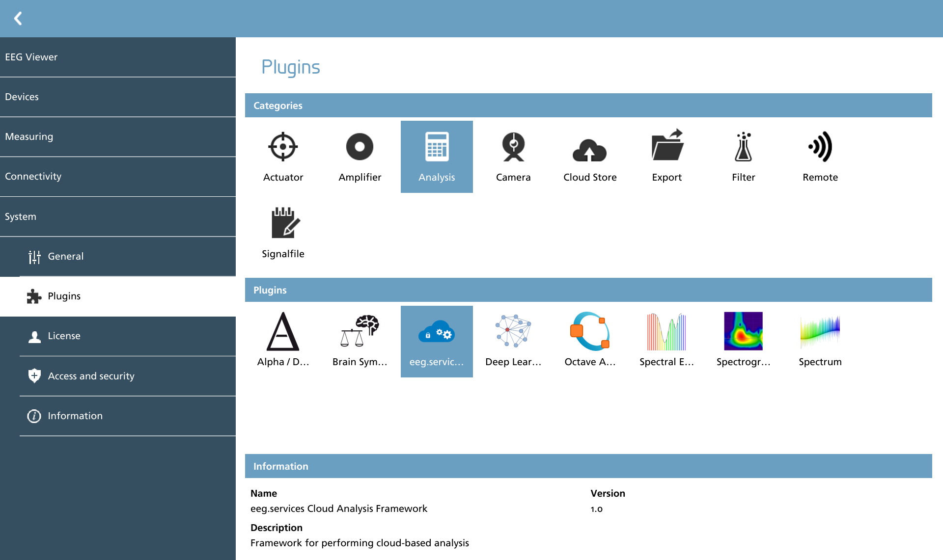Open the Export category
This screenshot has width=943, height=560.
click(666, 157)
